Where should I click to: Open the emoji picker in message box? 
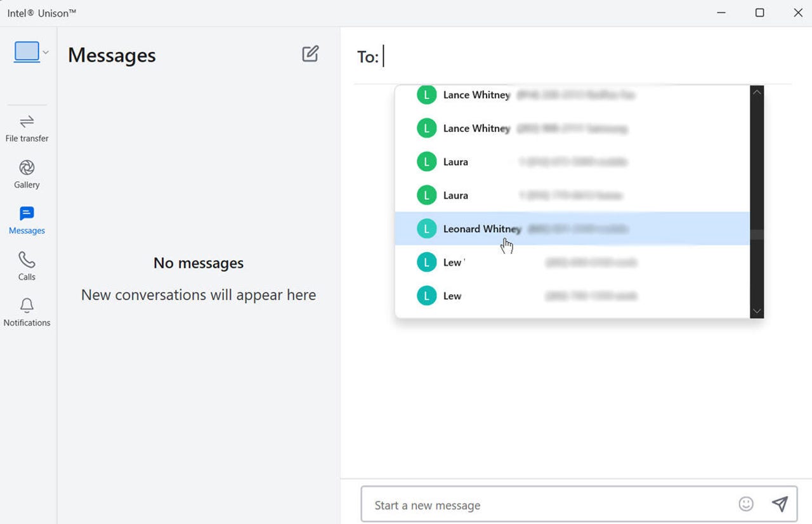[746, 504]
